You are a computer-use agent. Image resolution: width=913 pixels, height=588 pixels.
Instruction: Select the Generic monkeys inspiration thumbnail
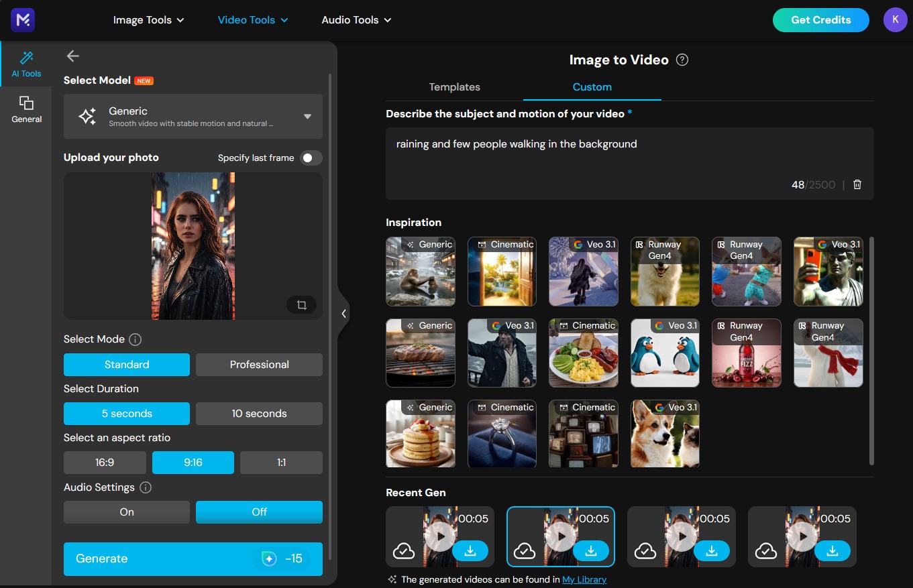coord(421,272)
